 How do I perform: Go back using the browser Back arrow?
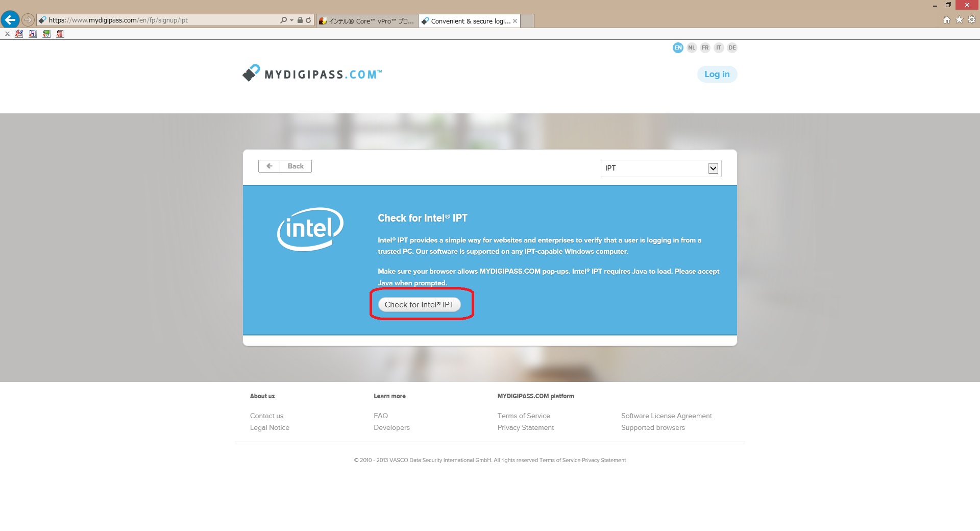point(10,20)
